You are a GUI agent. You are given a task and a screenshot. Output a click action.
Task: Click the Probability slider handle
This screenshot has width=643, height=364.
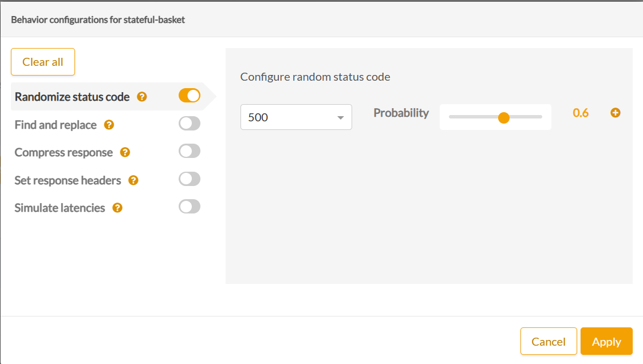[504, 118]
